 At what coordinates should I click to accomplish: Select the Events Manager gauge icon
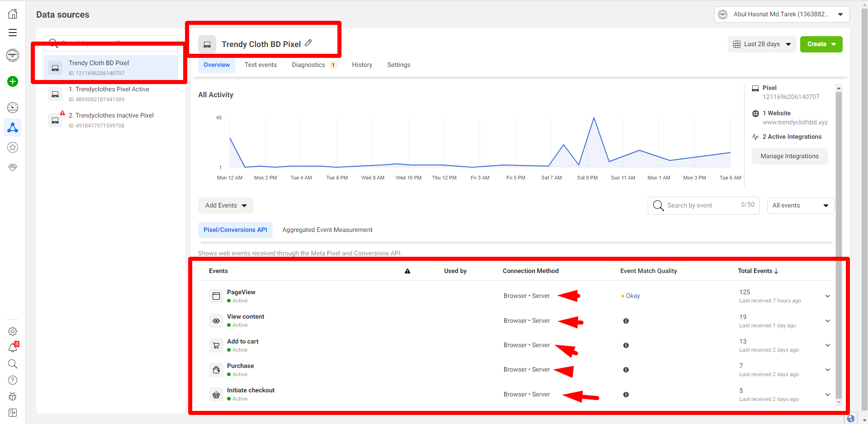(12, 107)
